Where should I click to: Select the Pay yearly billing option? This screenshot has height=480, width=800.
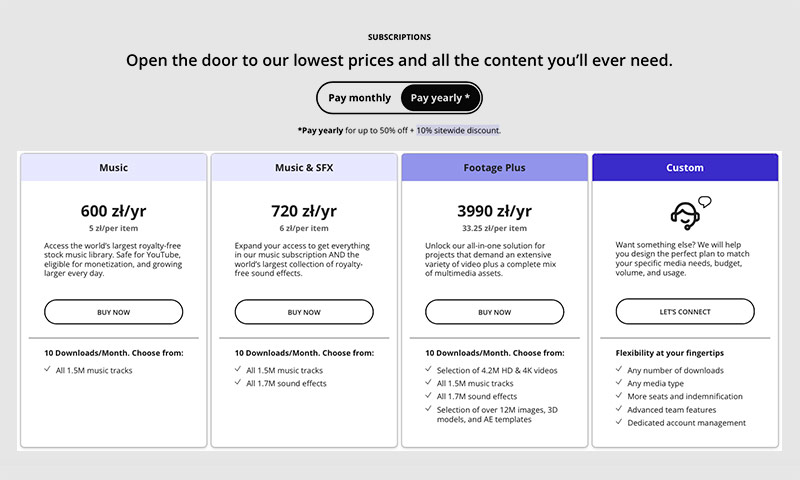pos(440,98)
